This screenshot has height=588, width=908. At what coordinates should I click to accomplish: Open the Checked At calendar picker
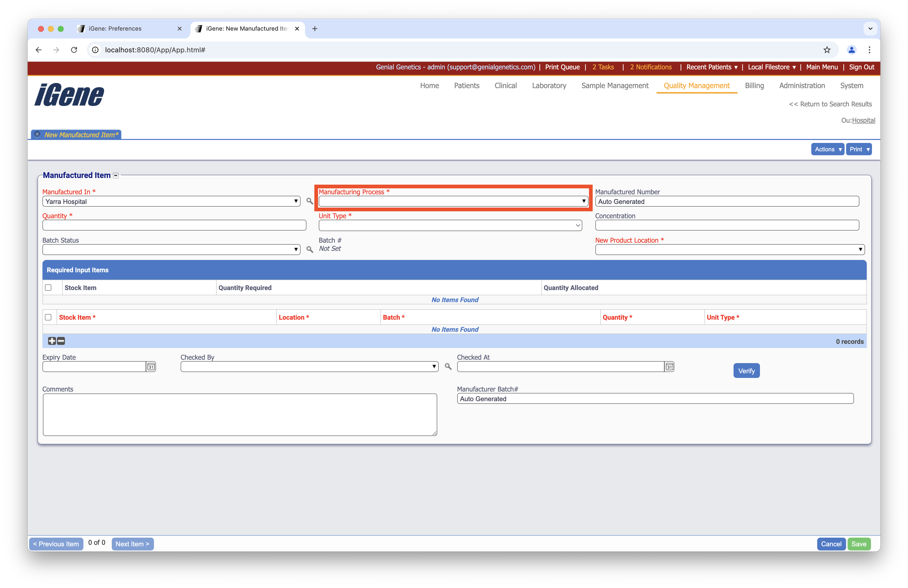tap(669, 367)
